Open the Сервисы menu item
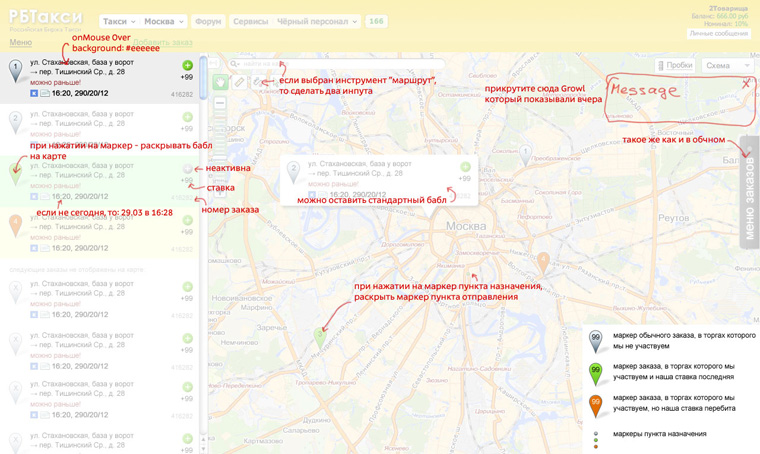760x454 pixels. [250, 21]
